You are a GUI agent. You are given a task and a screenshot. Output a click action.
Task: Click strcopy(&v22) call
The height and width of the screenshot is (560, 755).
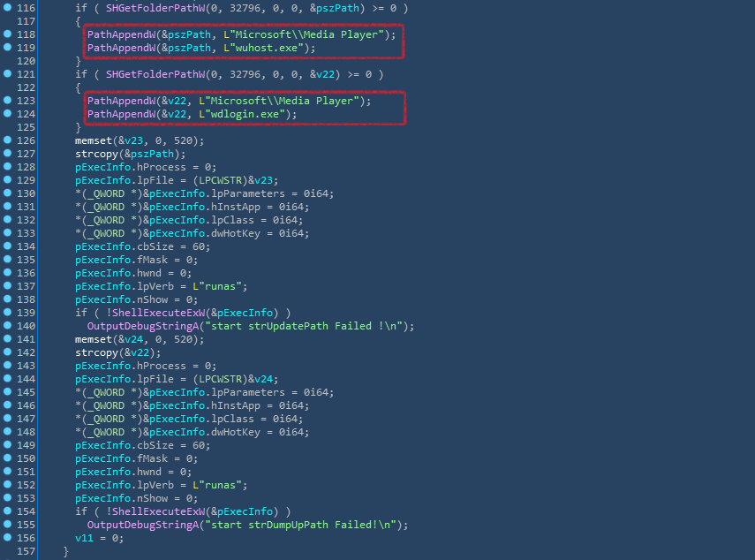coord(118,352)
